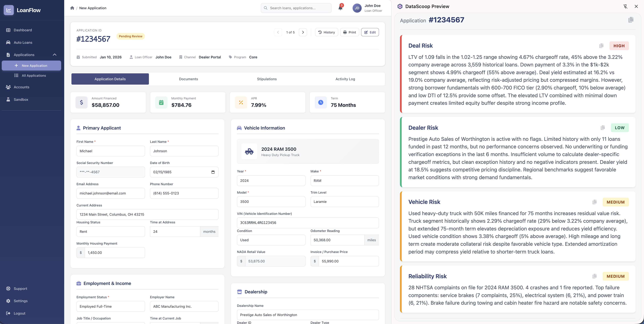Click the Term clock icon

pyautogui.click(x=321, y=102)
